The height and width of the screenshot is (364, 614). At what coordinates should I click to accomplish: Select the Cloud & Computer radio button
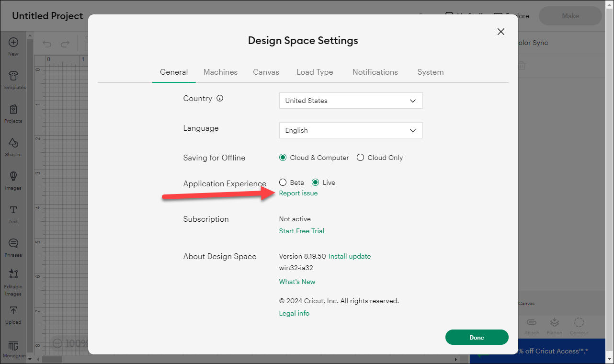pos(283,158)
